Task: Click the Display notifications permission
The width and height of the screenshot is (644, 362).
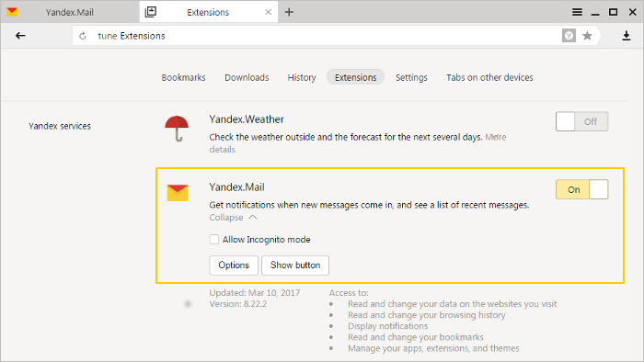Action: tap(387, 326)
